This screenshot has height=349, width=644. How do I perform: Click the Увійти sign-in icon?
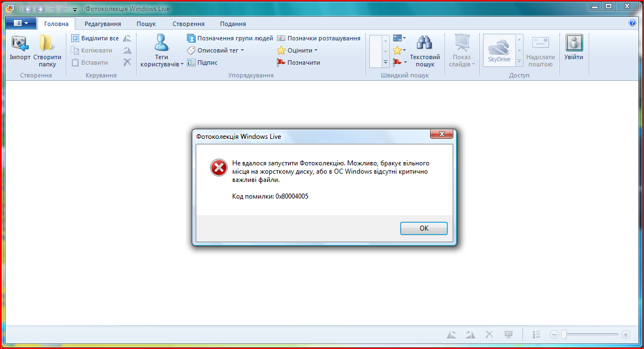[574, 43]
